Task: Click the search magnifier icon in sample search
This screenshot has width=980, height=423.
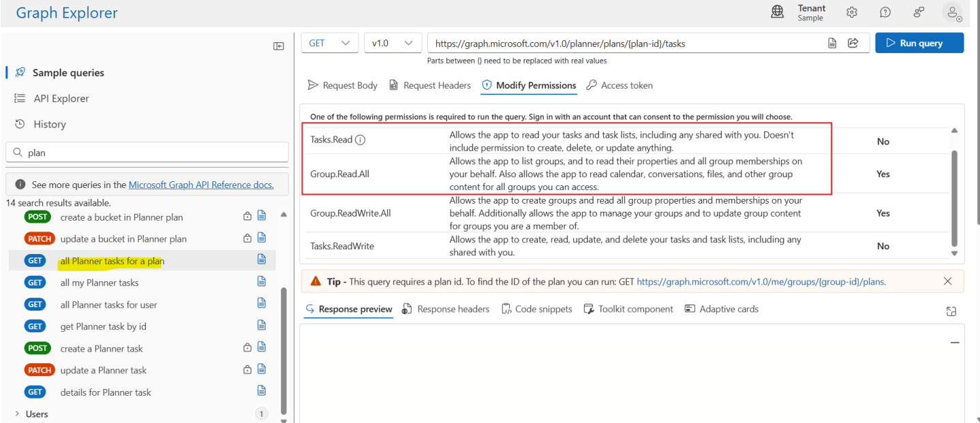Action: click(18, 153)
